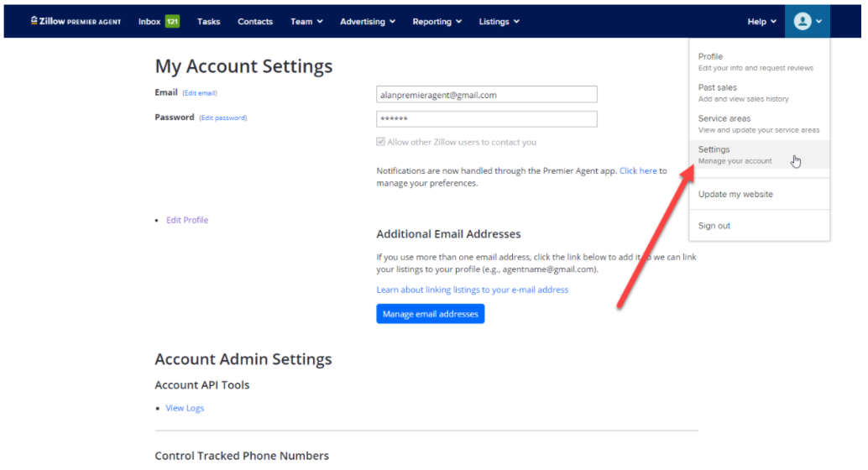Click Sign out in the account menu
The image size is (868, 470).
714,226
